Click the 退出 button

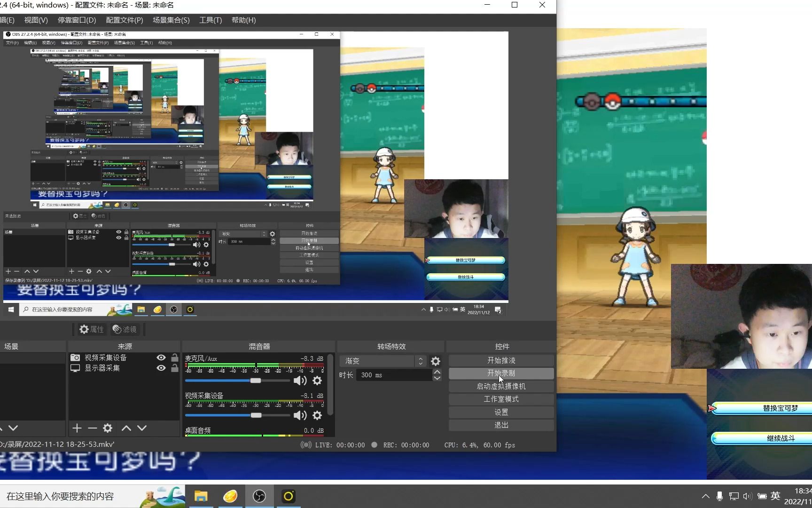501,425
